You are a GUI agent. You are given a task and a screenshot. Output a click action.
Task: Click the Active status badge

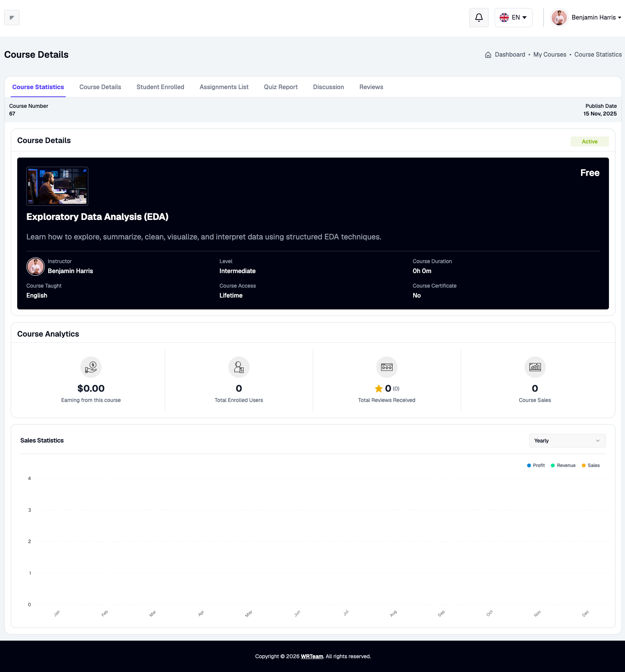point(589,142)
